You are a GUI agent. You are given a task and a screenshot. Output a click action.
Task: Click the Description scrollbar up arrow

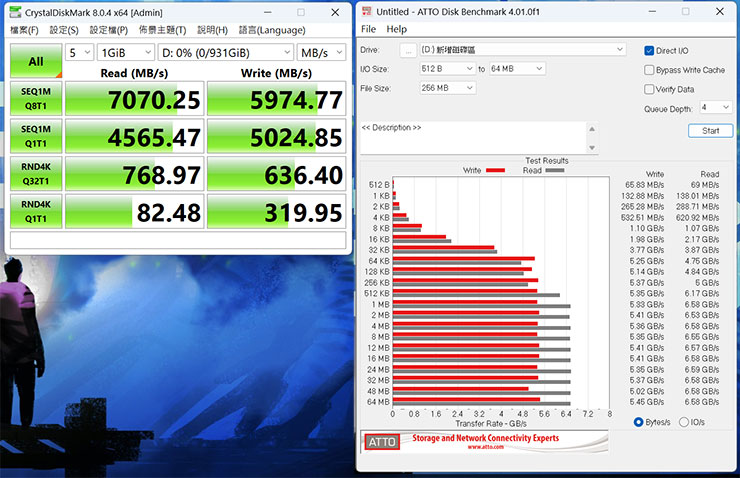pyautogui.click(x=592, y=129)
